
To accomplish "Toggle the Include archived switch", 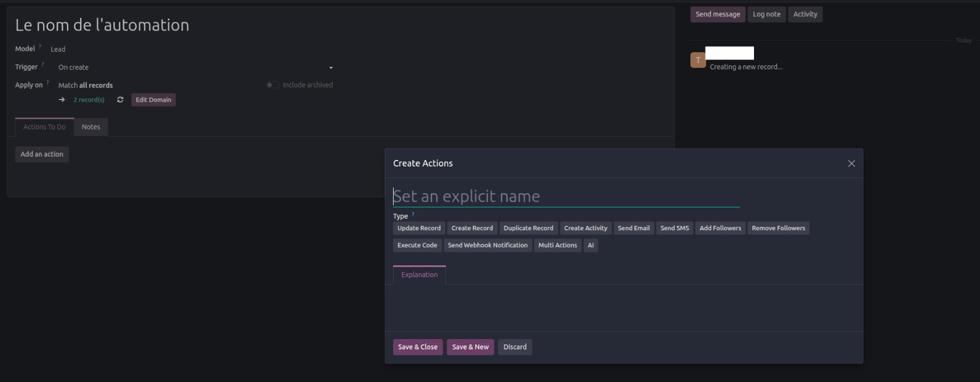I will [273, 85].
